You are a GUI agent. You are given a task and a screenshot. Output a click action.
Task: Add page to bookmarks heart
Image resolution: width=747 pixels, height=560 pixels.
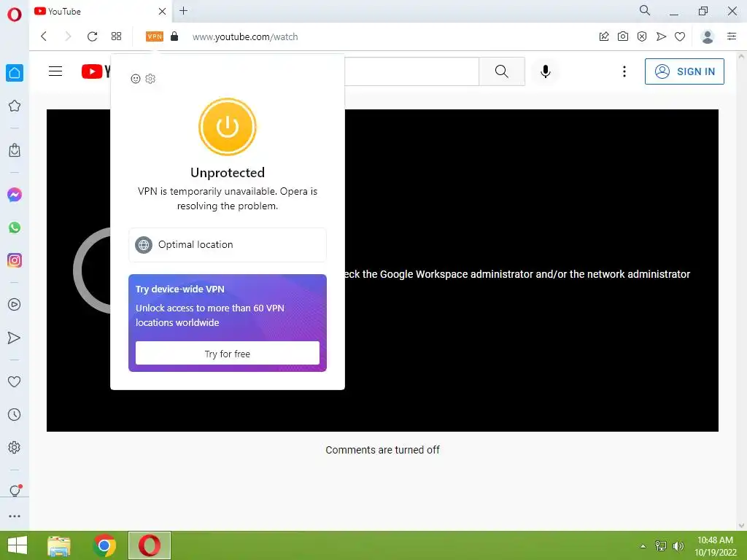point(680,36)
